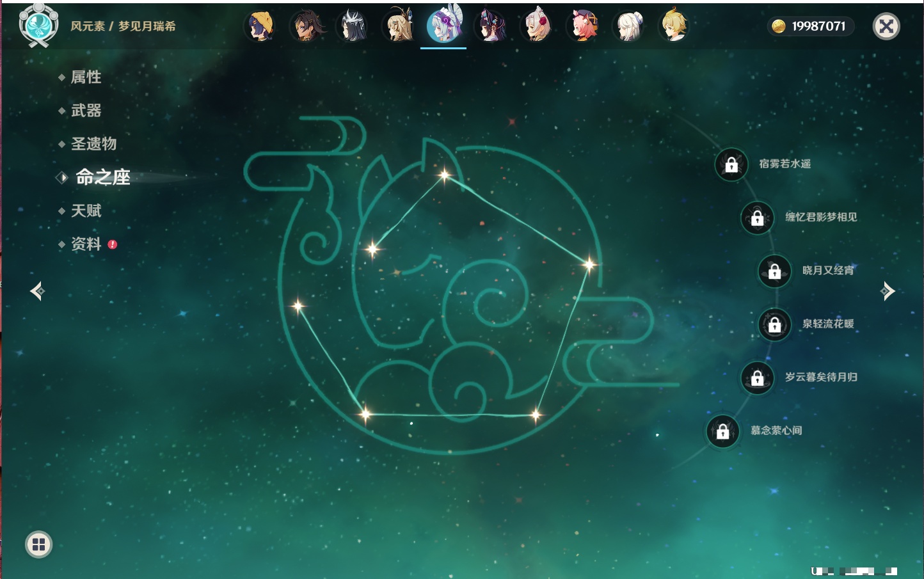
Task: Select the dark brown spiky-haired character portrait
Action: tap(307, 26)
